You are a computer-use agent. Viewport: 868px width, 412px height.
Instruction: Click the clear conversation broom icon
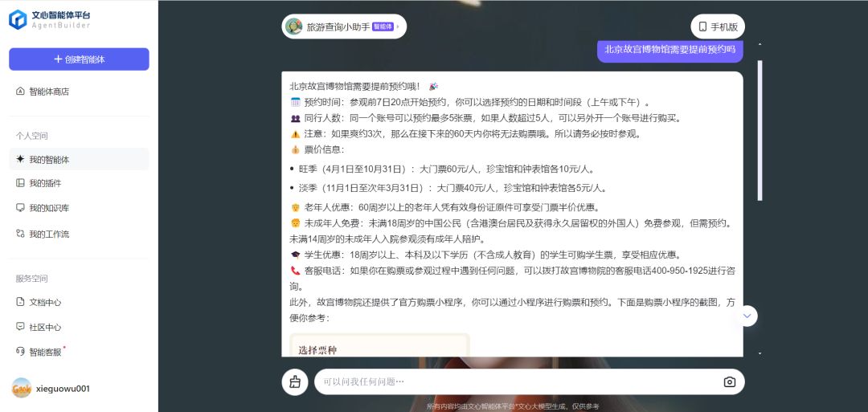point(294,382)
